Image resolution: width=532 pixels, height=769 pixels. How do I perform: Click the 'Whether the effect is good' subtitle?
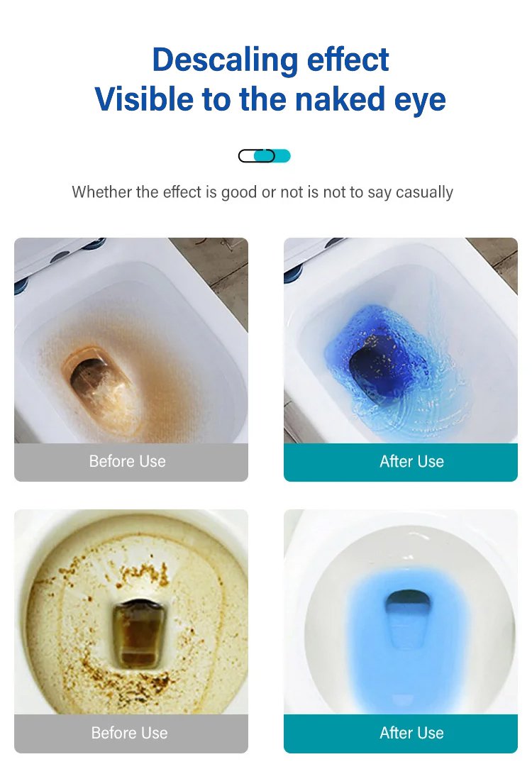(262, 192)
